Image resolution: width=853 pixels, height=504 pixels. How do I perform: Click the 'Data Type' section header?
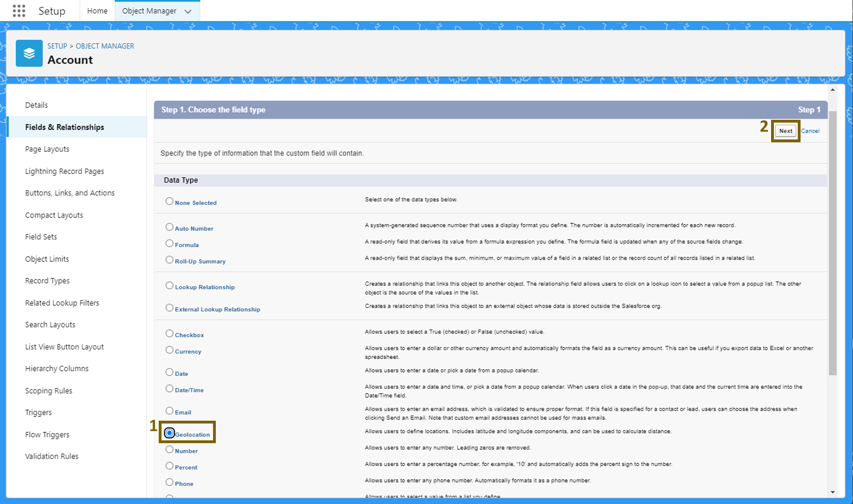pyautogui.click(x=181, y=180)
